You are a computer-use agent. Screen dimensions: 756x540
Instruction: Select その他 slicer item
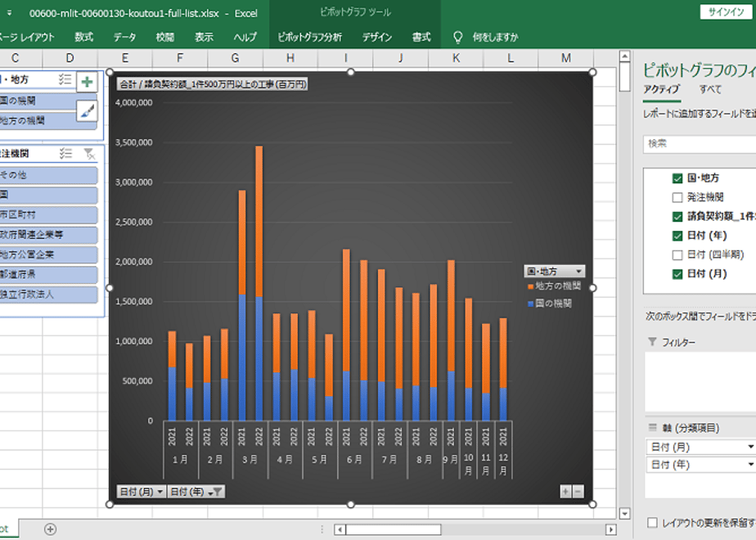coord(48,175)
